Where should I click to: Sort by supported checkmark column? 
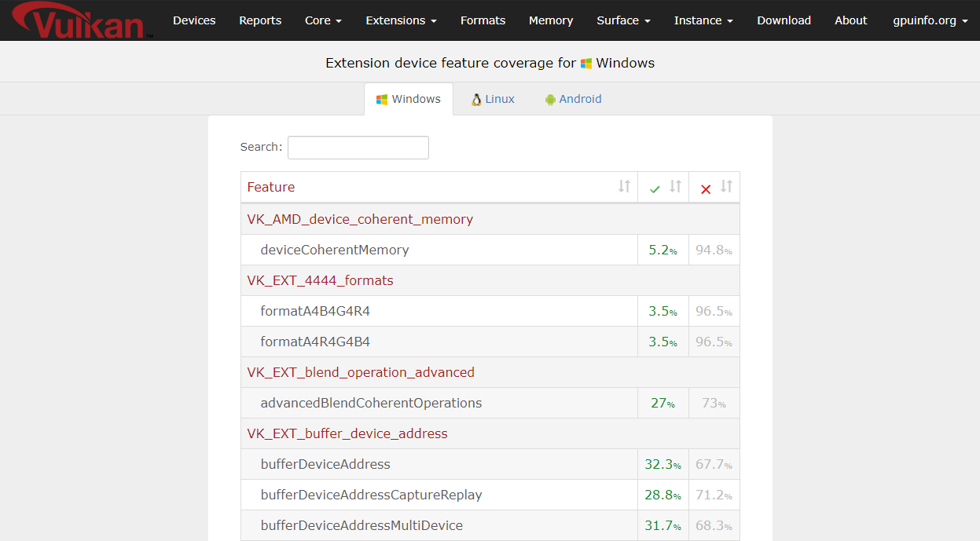663,188
